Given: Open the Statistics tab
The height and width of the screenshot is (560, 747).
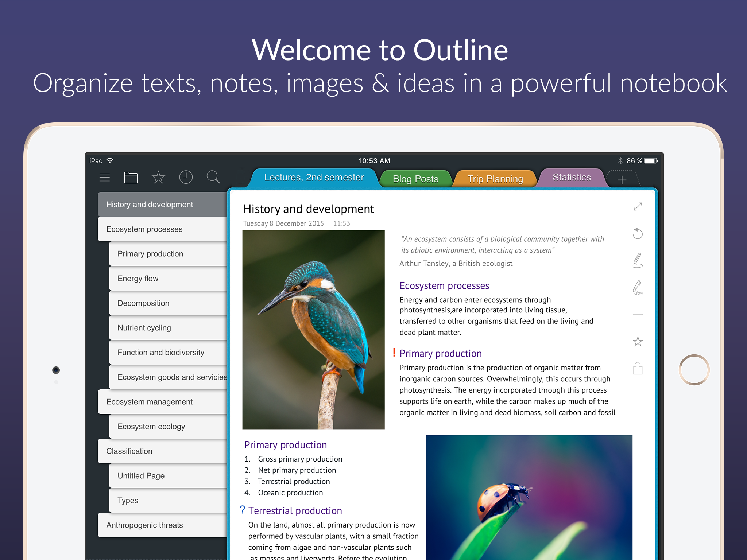Looking at the screenshot, I should (571, 178).
